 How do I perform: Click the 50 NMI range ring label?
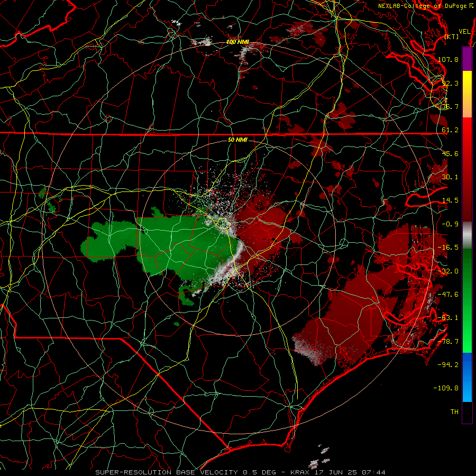(x=237, y=140)
